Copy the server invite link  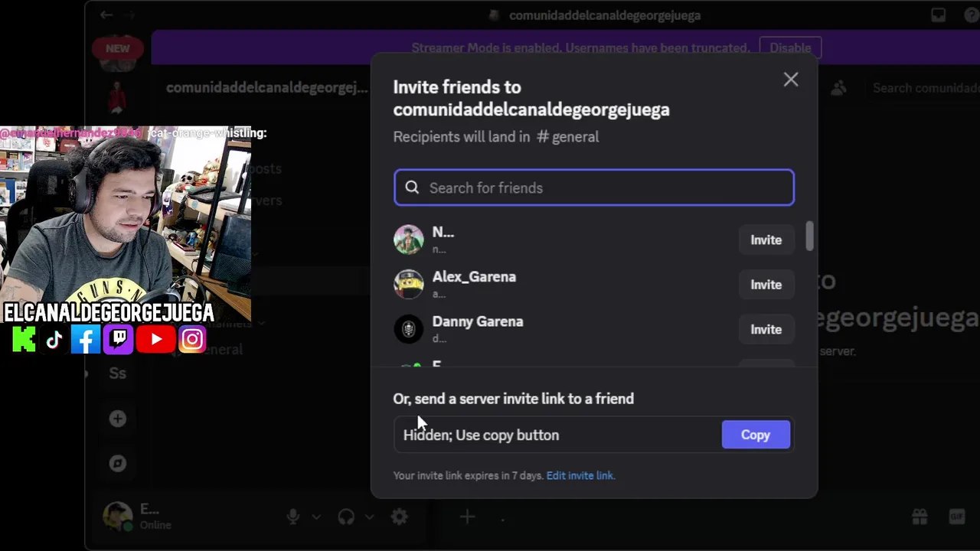[x=756, y=435]
